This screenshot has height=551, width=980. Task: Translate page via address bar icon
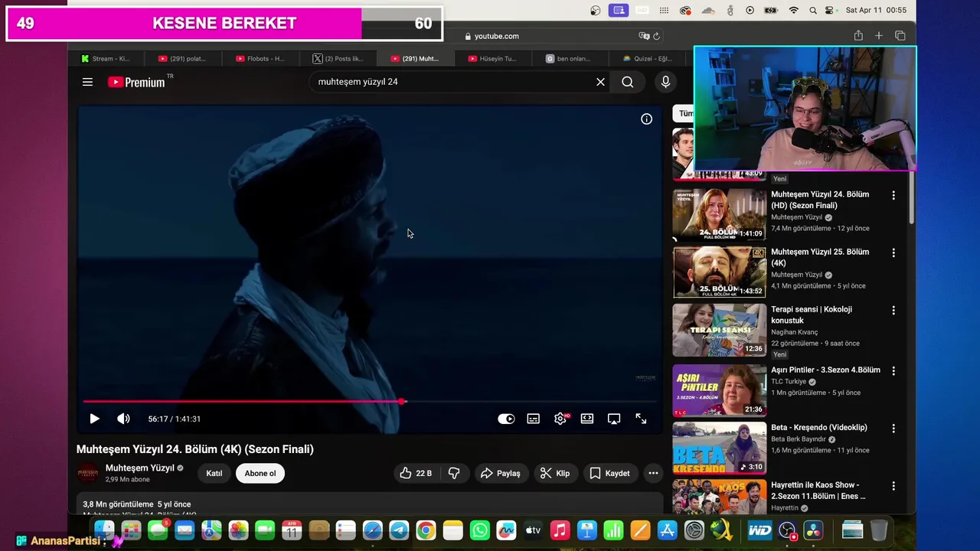(644, 36)
